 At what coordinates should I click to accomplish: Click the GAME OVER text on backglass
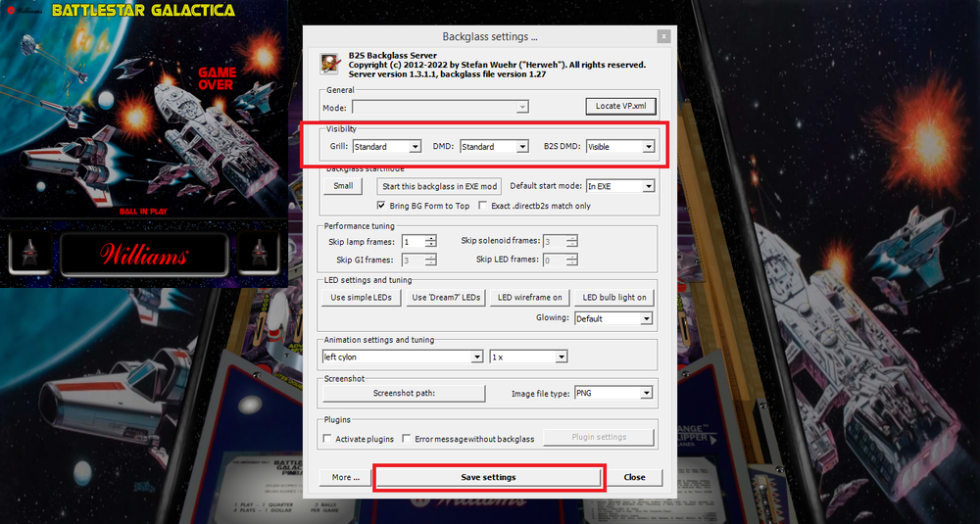point(217,78)
